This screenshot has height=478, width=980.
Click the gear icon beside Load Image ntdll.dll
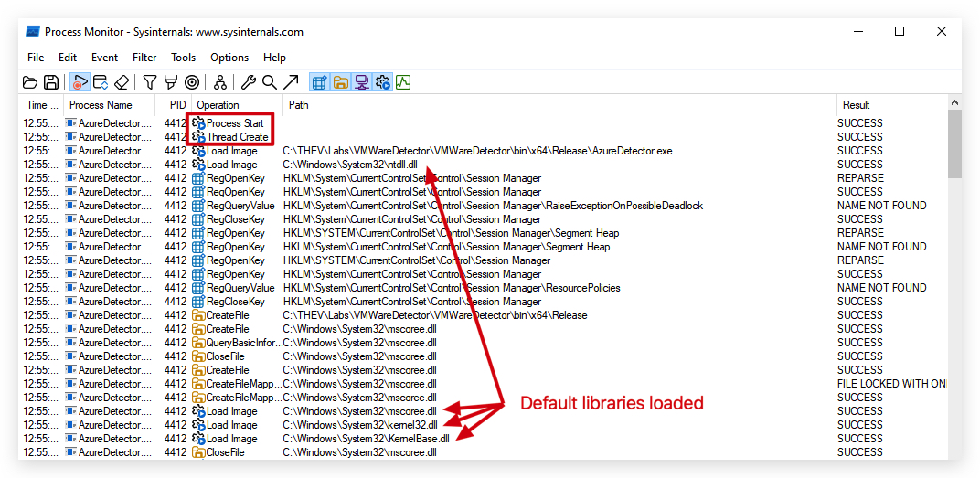tap(198, 165)
